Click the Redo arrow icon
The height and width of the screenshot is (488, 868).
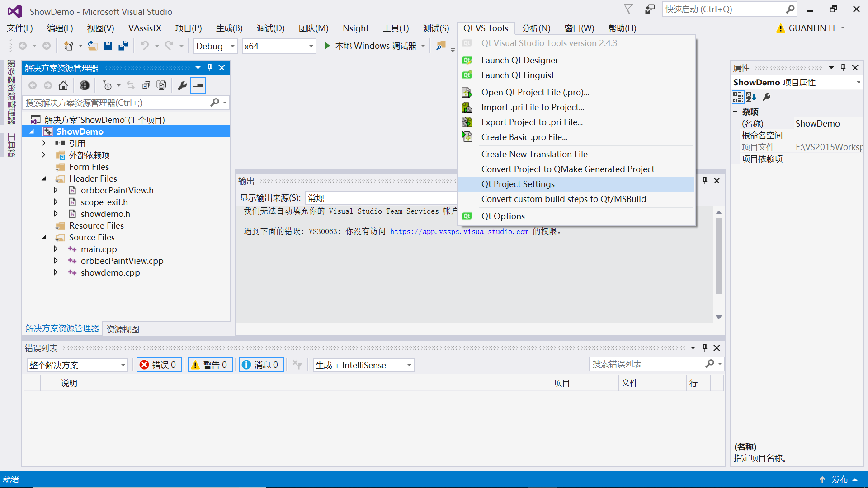[x=168, y=45]
